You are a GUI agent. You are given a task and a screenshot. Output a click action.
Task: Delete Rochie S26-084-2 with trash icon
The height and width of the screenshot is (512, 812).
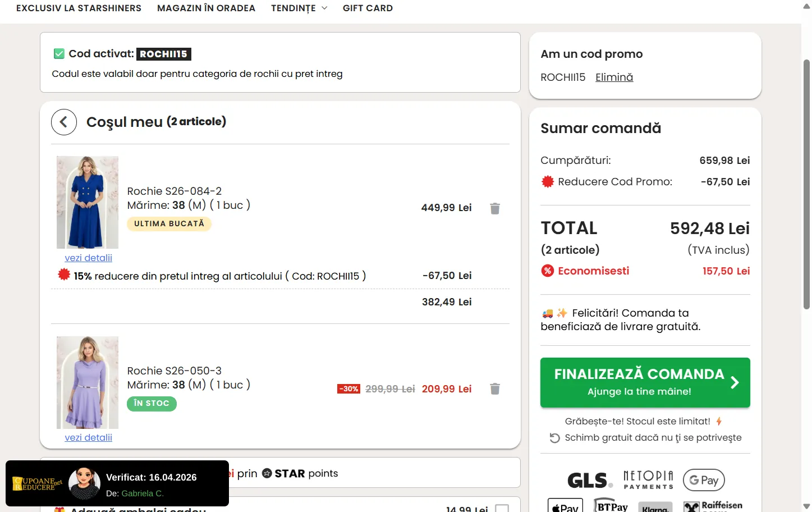tap(494, 208)
